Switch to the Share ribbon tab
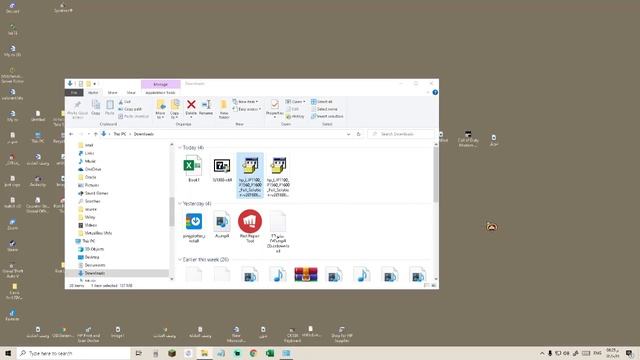The image size is (640, 360). pos(112,93)
